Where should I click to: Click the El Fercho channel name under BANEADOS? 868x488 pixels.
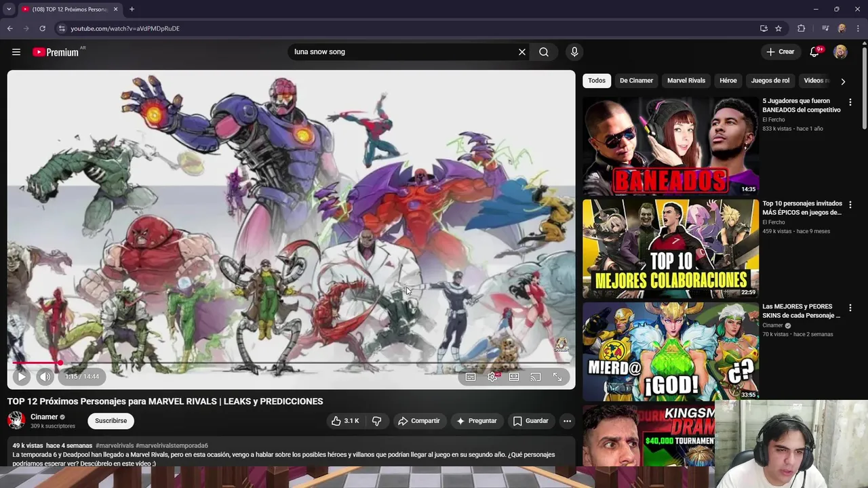773,120
